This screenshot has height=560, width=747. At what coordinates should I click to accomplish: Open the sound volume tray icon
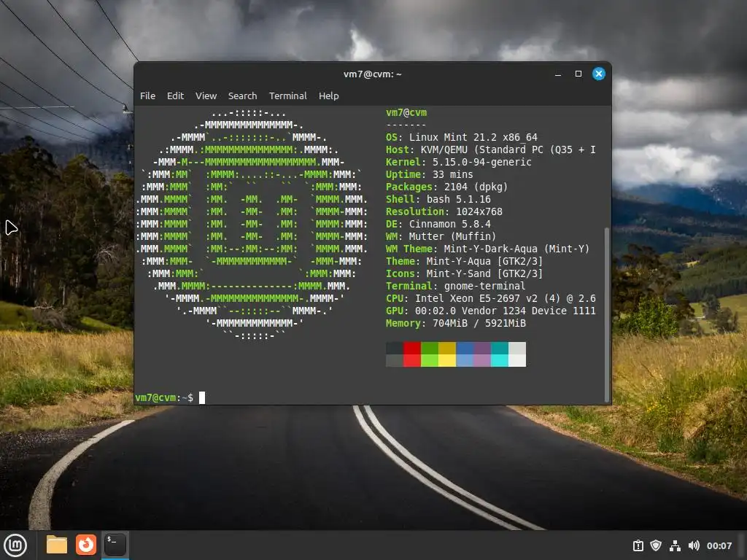tap(694, 545)
